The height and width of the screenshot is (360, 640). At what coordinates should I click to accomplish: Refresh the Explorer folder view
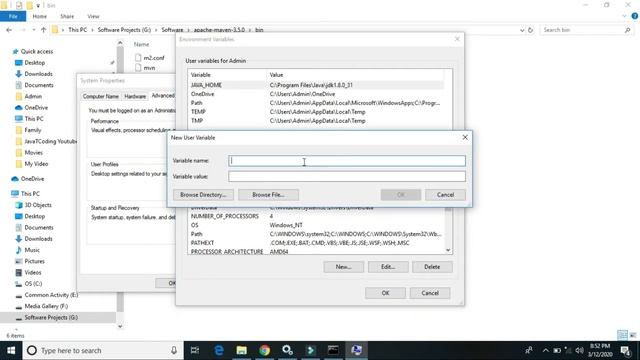530,30
